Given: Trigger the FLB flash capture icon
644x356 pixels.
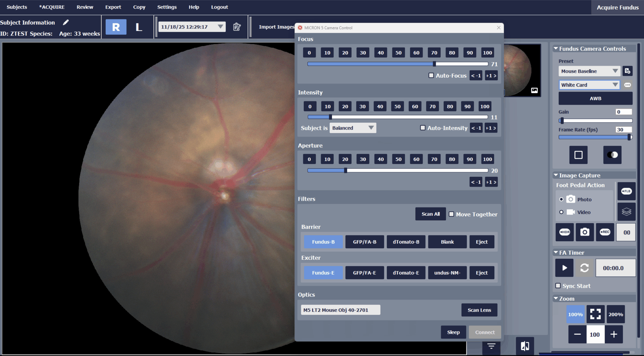Looking at the screenshot, I should pyautogui.click(x=627, y=191).
